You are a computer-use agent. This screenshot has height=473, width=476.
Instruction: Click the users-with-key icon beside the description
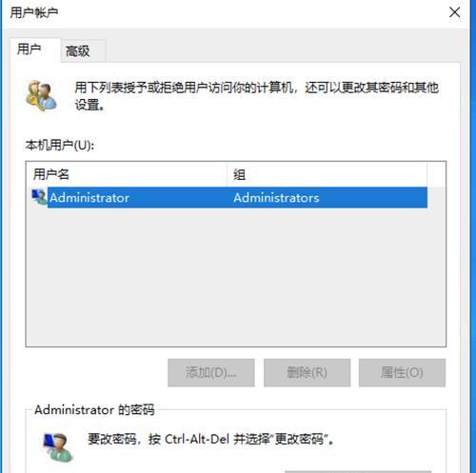coord(42,95)
